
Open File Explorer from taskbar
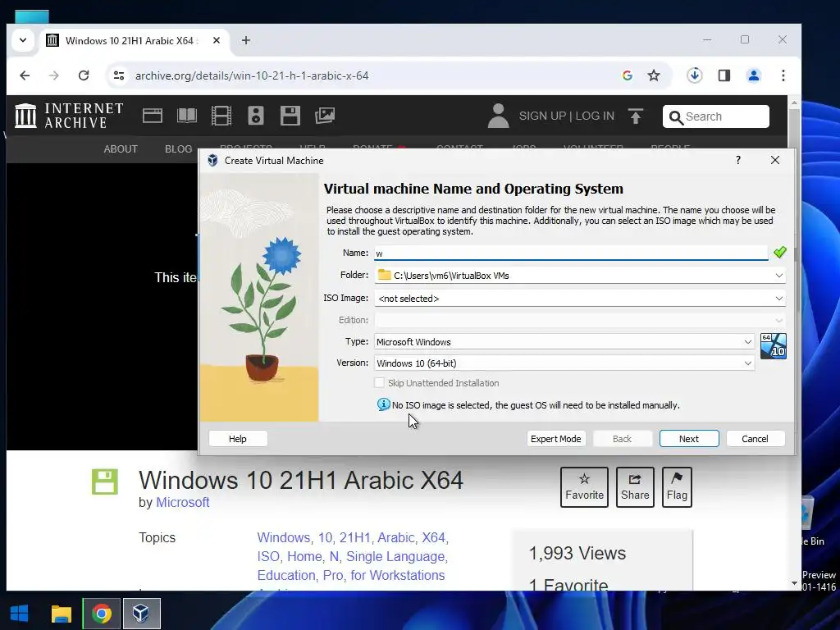tap(61, 614)
